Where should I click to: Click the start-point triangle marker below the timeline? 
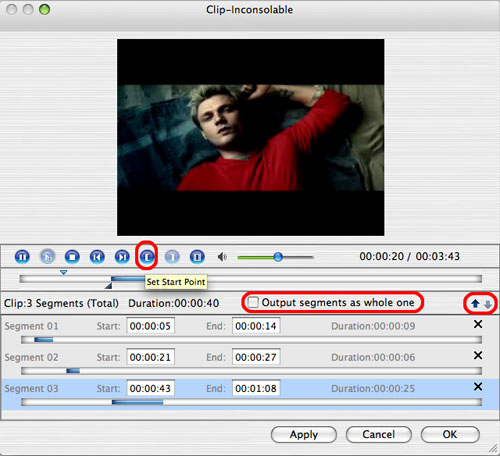[x=108, y=286]
